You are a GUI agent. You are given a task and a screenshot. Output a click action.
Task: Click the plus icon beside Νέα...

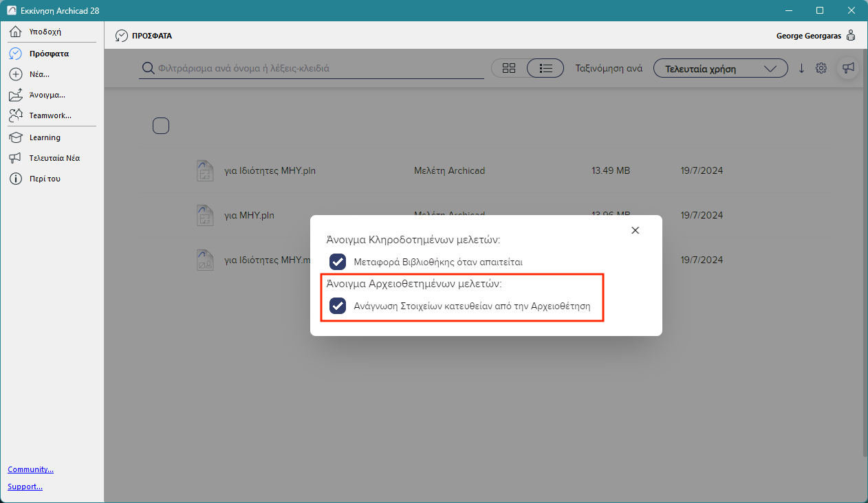(16, 74)
